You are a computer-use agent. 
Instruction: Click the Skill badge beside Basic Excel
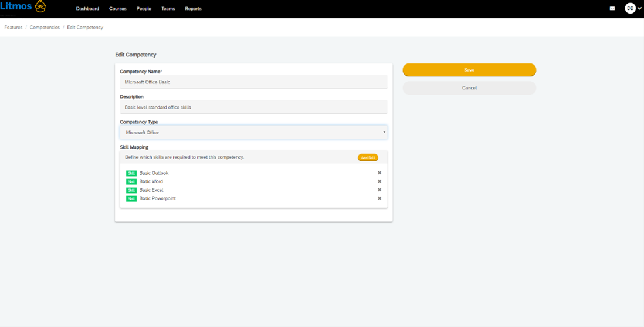[x=131, y=190]
